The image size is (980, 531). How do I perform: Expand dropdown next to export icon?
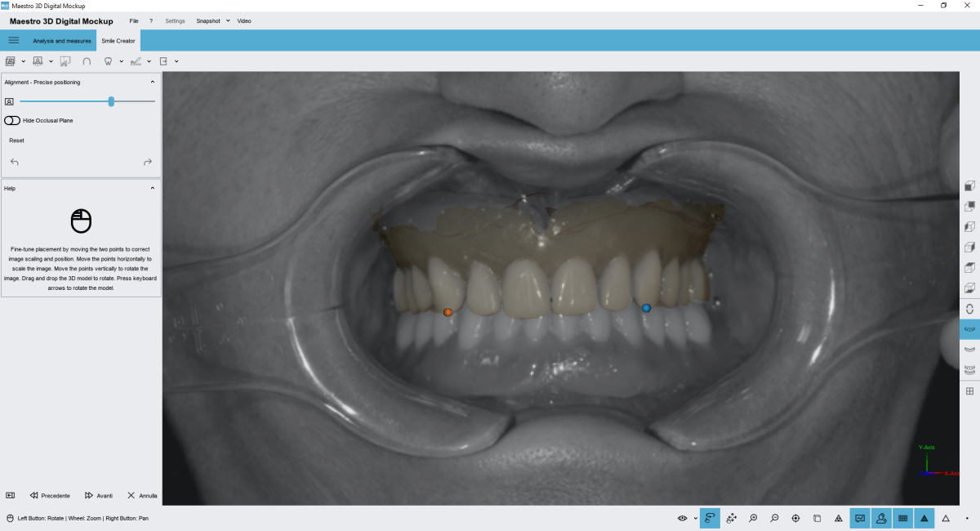pyautogui.click(x=176, y=61)
